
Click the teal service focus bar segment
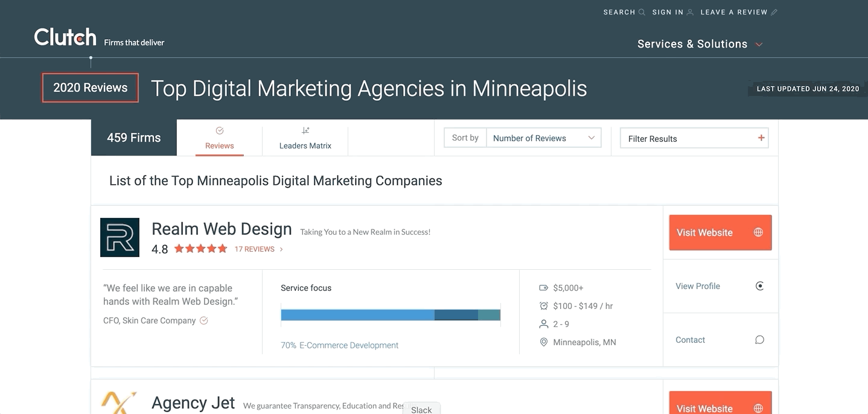[x=489, y=314]
